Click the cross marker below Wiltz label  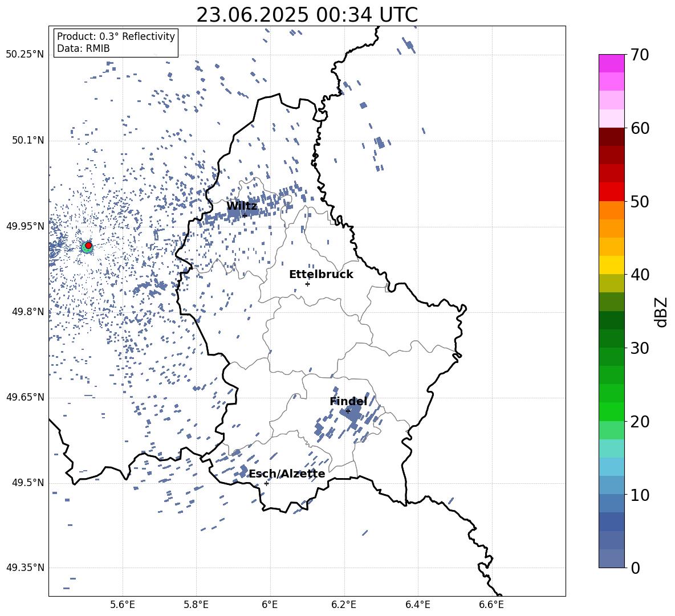click(x=245, y=215)
